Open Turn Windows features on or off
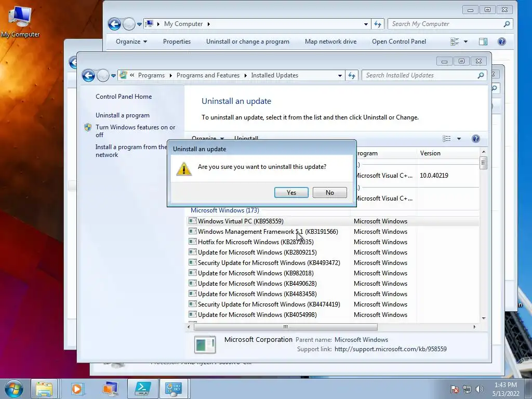532x399 pixels. 136,131
